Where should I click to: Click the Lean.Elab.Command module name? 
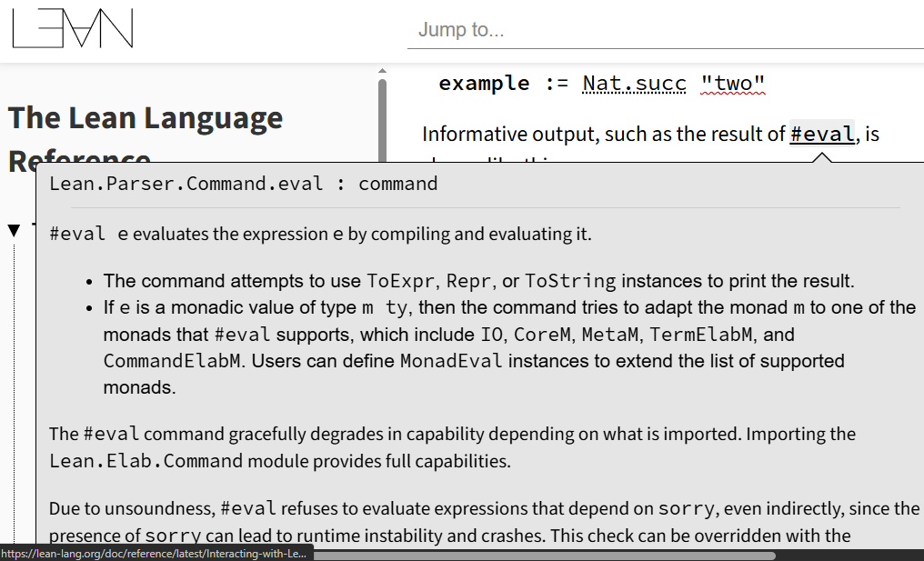click(x=146, y=461)
